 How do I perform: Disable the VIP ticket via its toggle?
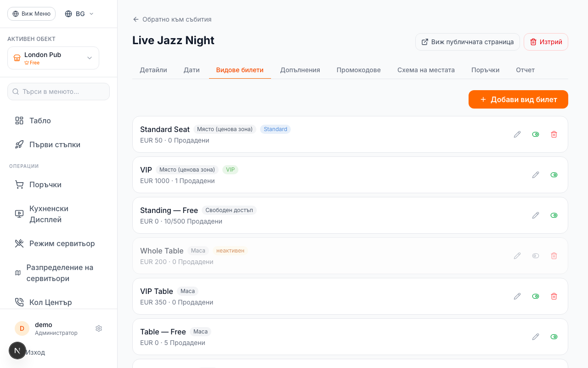pos(554,175)
